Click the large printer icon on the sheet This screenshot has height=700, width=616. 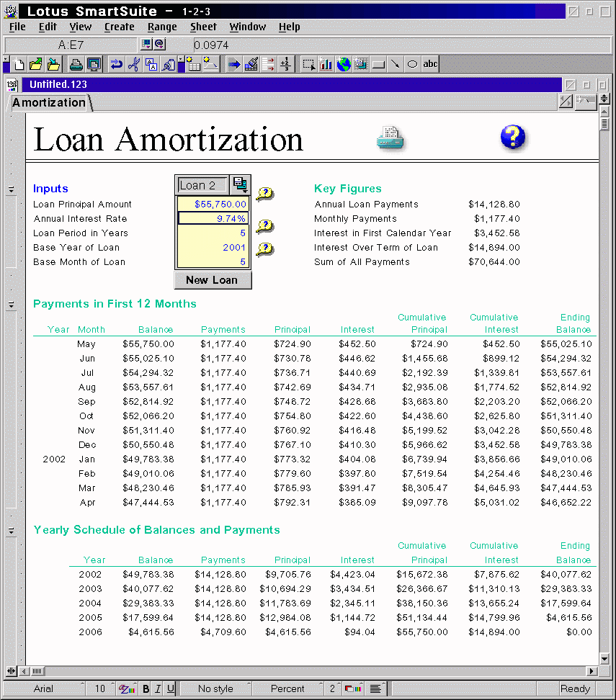point(390,138)
